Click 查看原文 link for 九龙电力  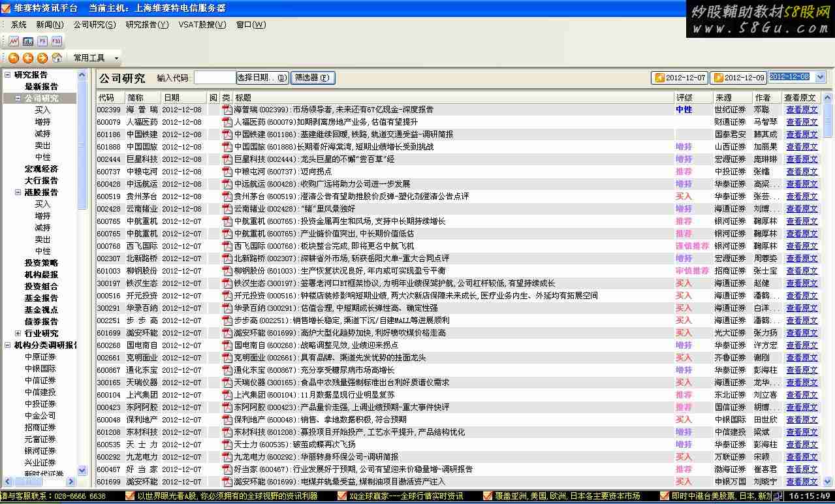point(802,457)
